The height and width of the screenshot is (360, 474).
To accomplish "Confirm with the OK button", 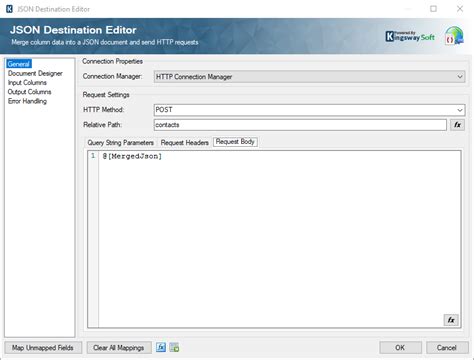I will [400, 348].
